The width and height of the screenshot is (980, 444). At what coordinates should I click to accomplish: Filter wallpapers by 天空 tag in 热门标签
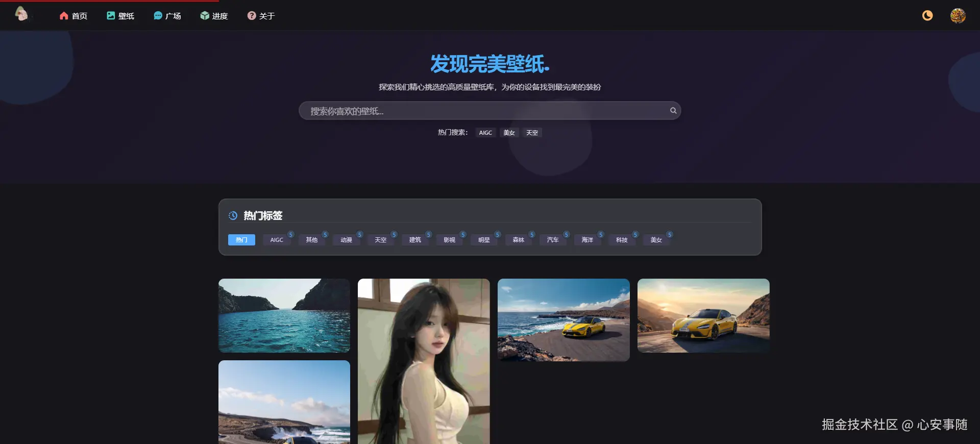380,240
